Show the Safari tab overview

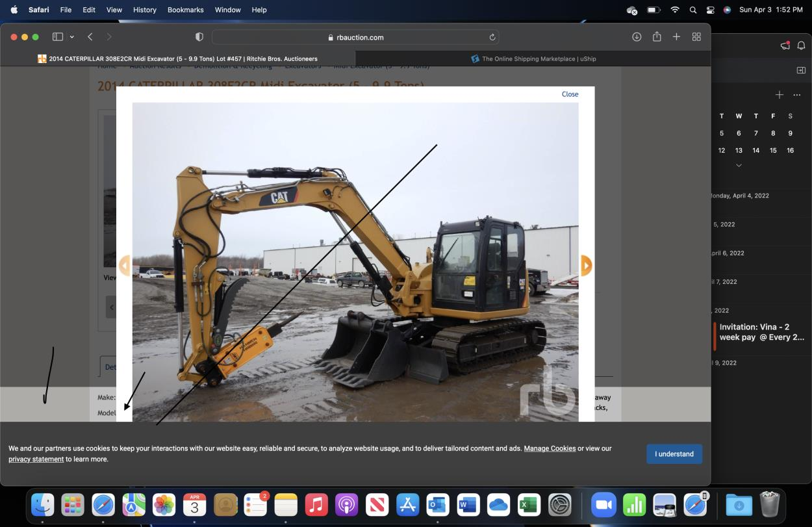pos(696,37)
